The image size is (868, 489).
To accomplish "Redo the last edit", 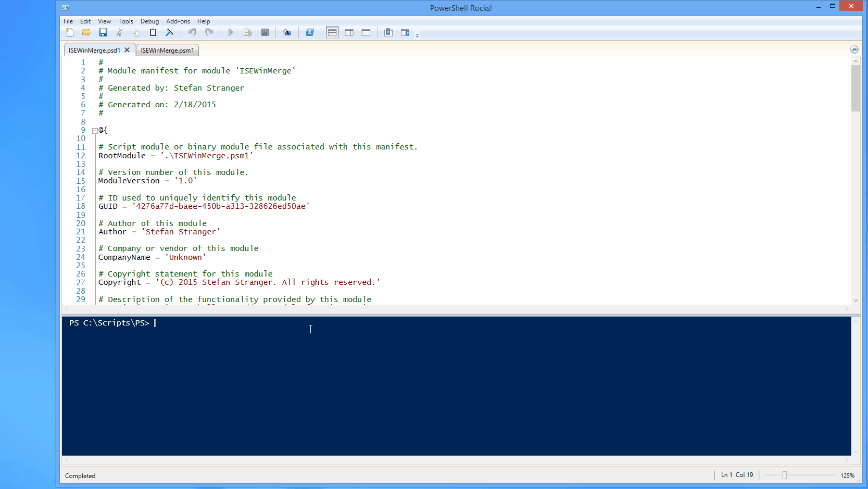I will point(209,32).
